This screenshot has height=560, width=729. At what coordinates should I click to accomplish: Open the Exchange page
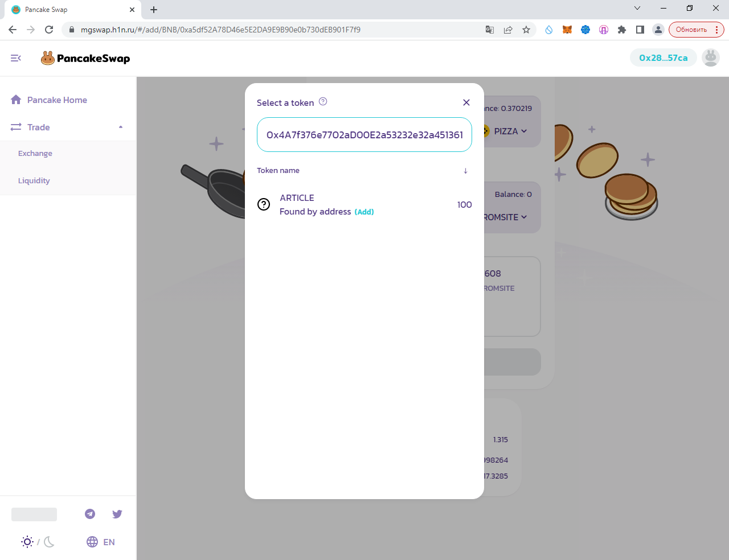pyautogui.click(x=35, y=154)
